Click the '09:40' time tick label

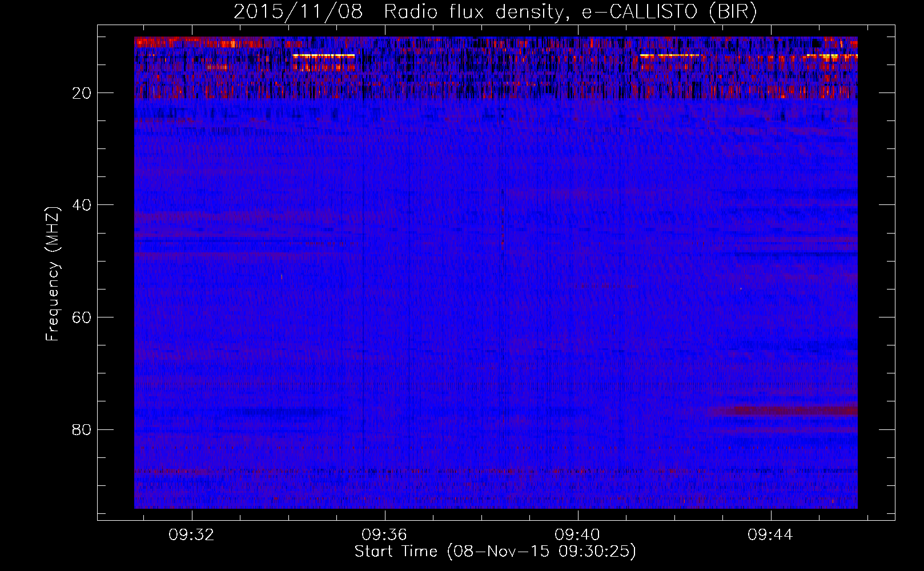(577, 535)
